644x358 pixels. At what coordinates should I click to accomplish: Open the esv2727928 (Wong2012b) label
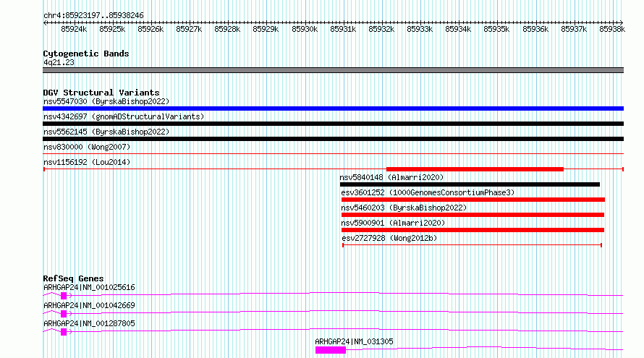(389, 238)
